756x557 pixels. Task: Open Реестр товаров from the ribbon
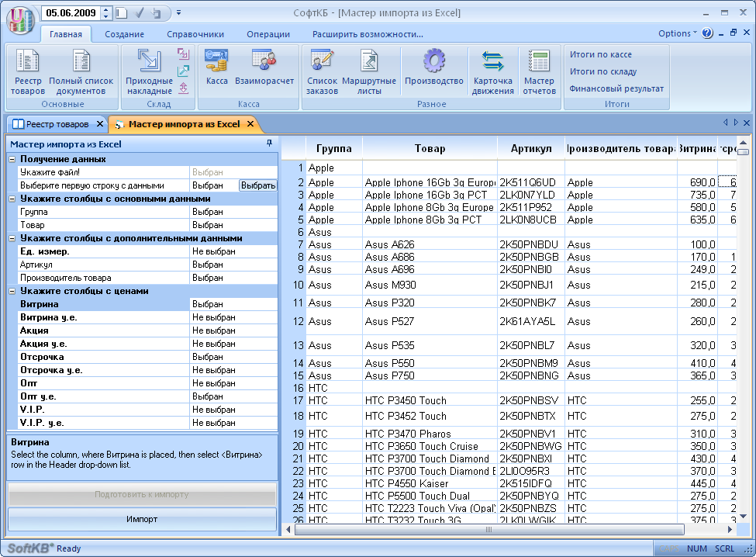(x=28, y=72)
